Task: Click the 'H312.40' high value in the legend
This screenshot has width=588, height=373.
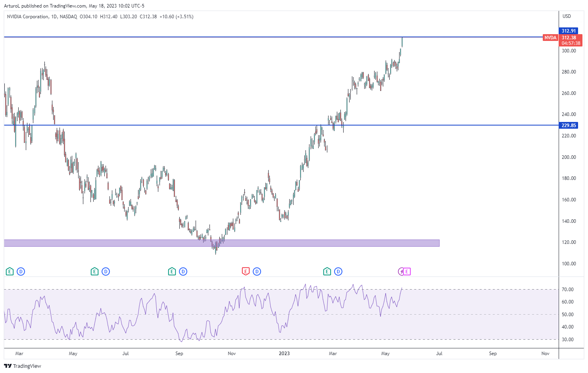Action: pos(109,17)
